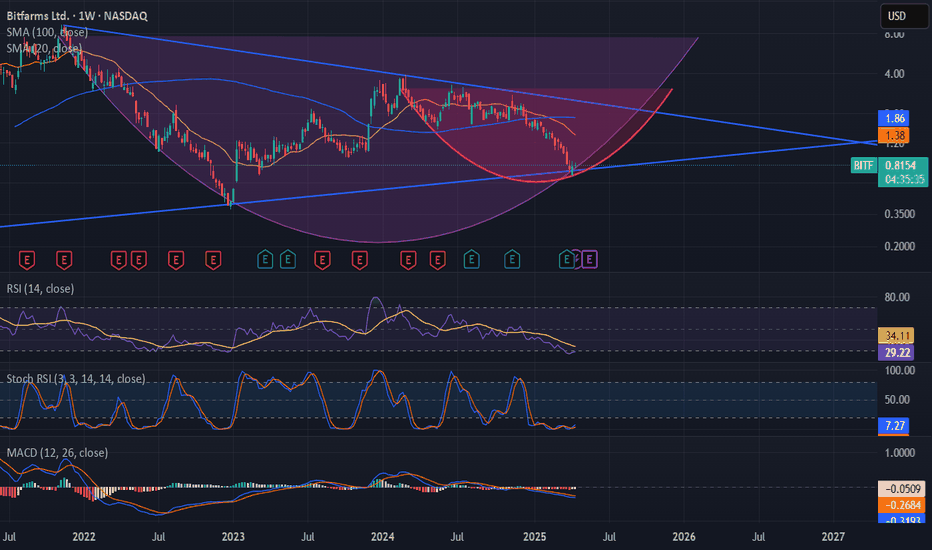Click the purple split marker behind last earnings
Screen dimensions: 932x550
pyautogui.click(x=577, y=259)
